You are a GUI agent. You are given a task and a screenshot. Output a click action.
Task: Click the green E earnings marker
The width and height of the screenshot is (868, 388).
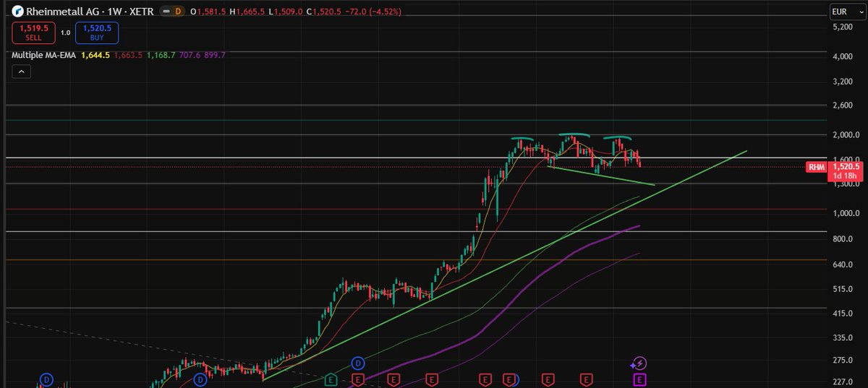tap(331, 379)
